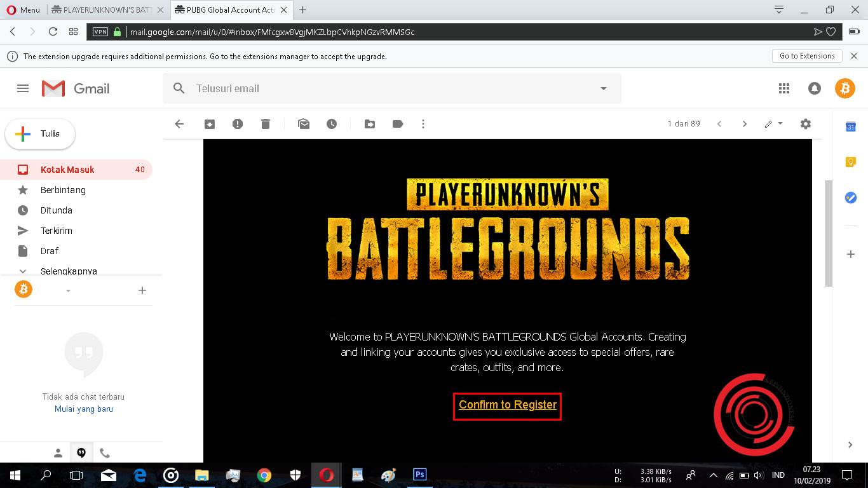The image size is (868, 488).
Task: Open the three-dot More options menu
Action: click(x=423, y=124)
